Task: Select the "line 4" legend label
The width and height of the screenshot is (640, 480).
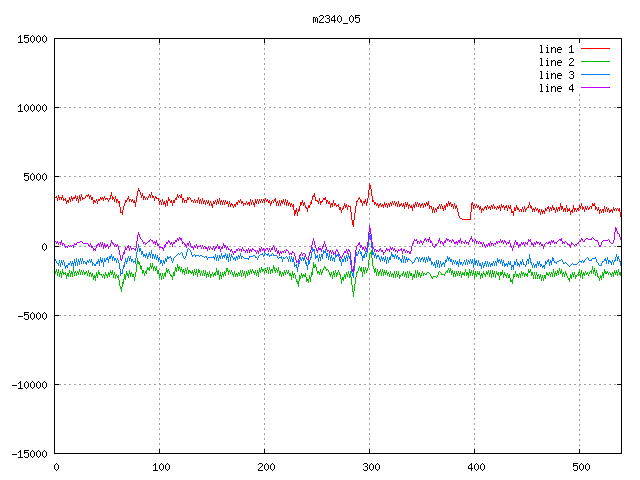Action: pyautogui.click(x=556, y=88)
